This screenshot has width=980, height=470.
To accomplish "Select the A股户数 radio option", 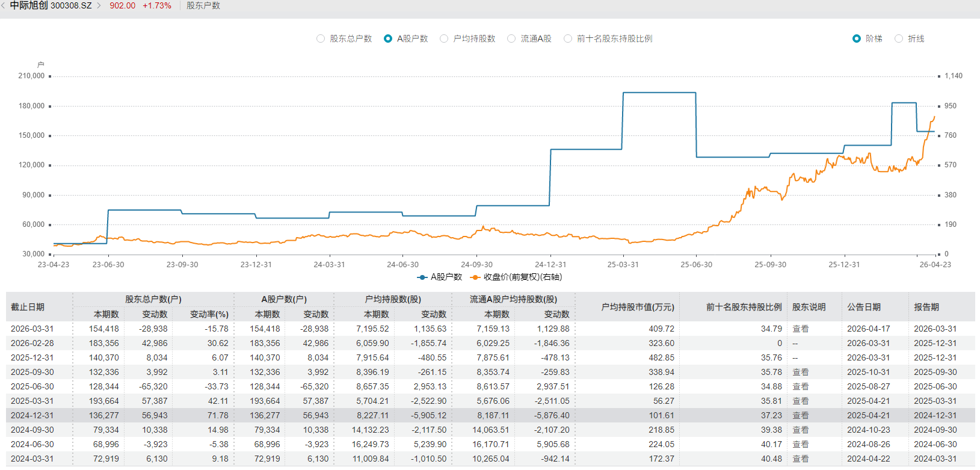I will tap(388, 39).
